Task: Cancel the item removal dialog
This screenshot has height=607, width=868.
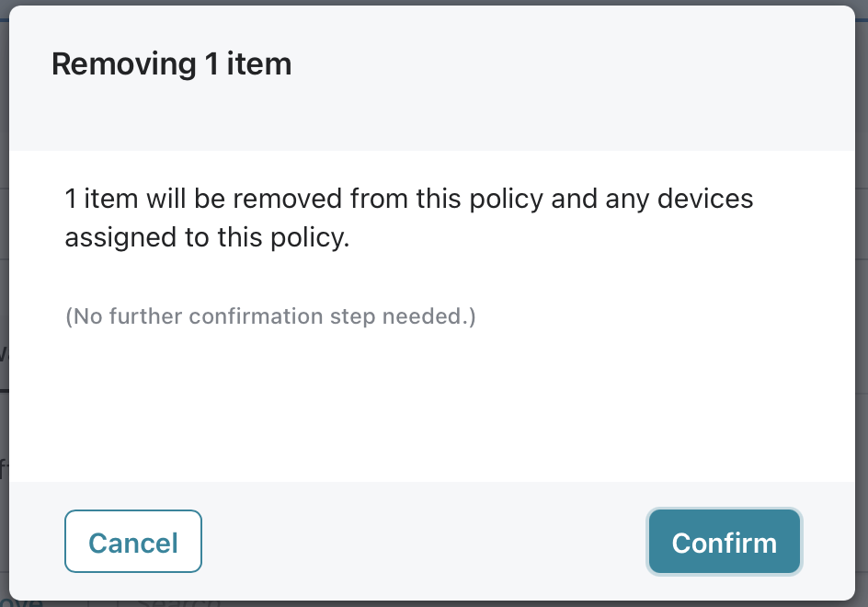Action: [133, 543]
